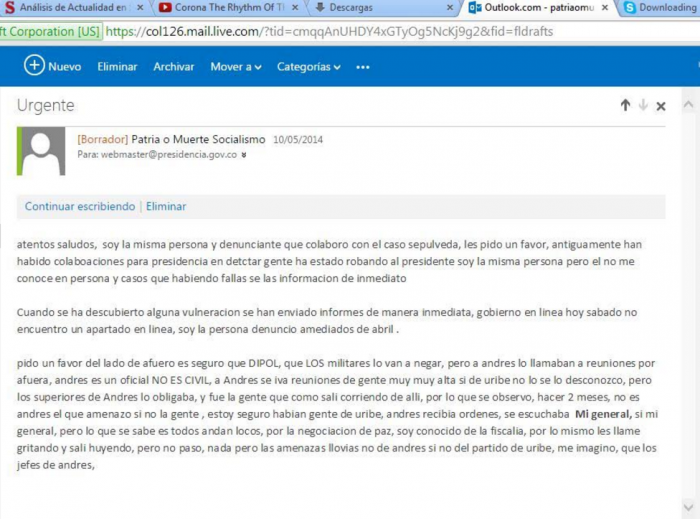
Task: Click the Corporation [US] security badge
Action: click(x=50, y=32)
